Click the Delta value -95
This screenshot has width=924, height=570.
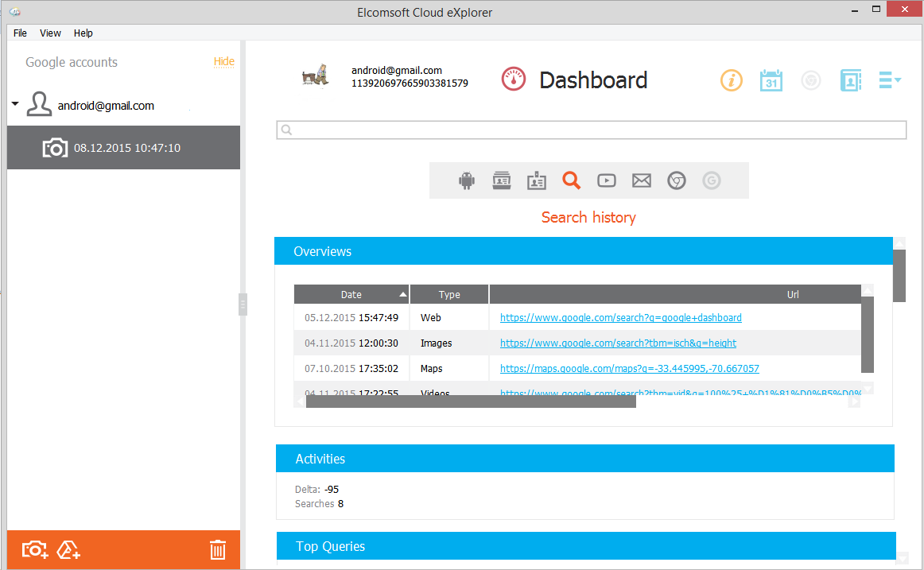click(x=332, y=490)
